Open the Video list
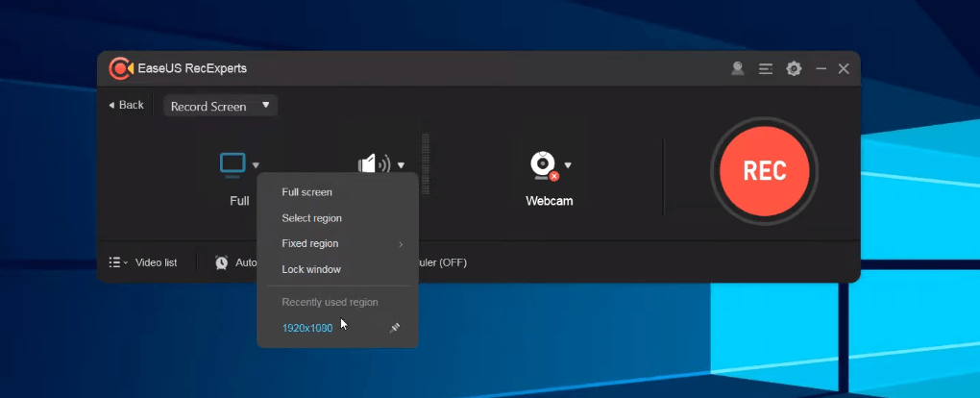This screenshot has width=980, height=398. [157, 262]
